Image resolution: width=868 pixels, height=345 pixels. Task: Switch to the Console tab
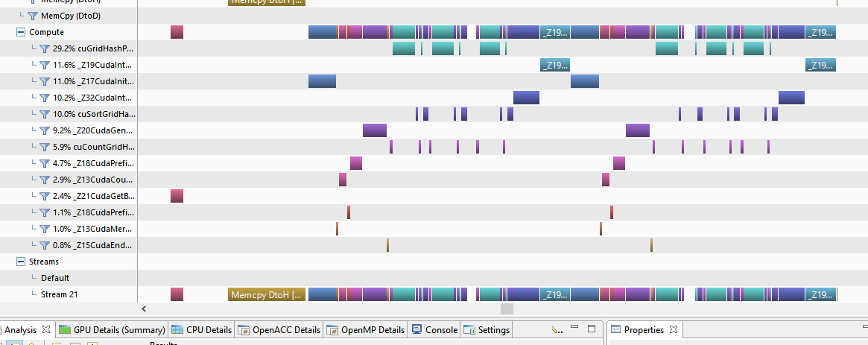[x=435, y=329]
